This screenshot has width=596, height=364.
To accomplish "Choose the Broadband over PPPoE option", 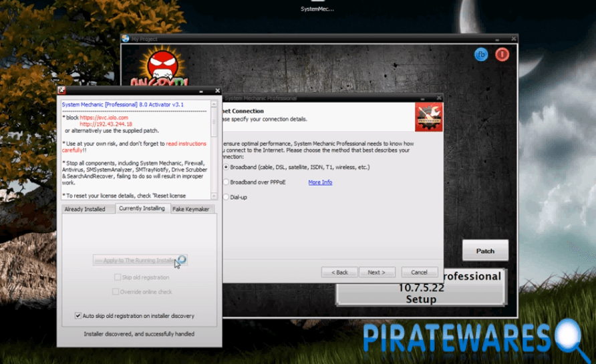I will pos(226,182).
